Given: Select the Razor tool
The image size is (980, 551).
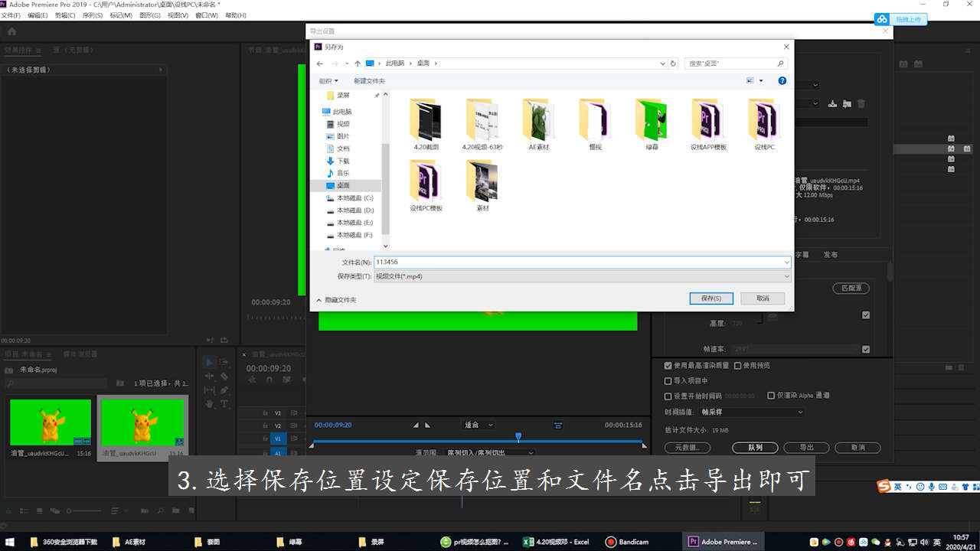Looking at the screenshot, I should [224, 376].
